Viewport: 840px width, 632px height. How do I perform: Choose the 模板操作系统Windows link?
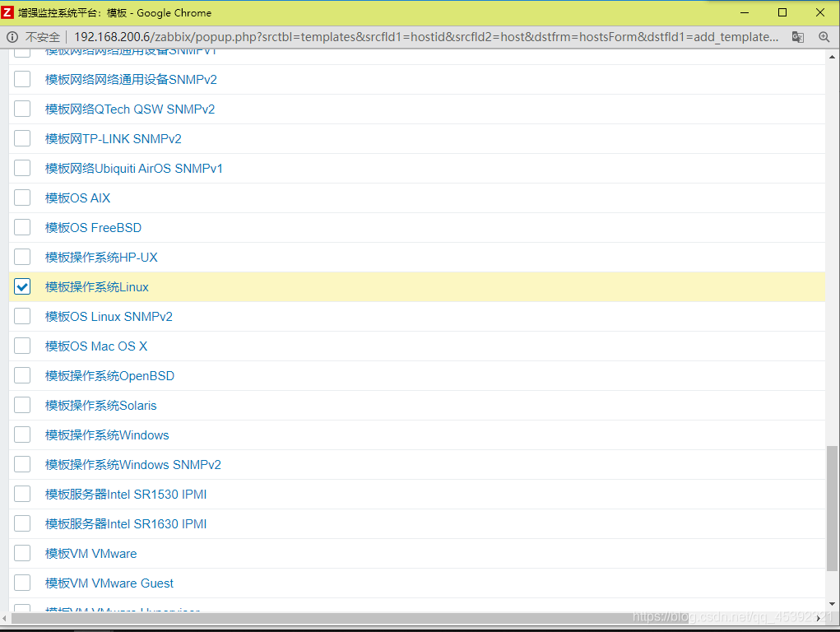[107, 434]
